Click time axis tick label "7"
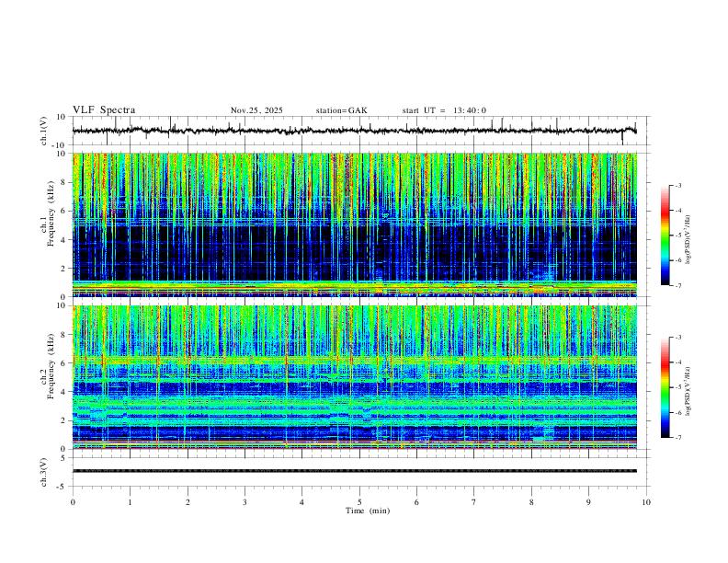Image resolution: width=728 pixels, height=563 pixels. [x=474, y=502]
